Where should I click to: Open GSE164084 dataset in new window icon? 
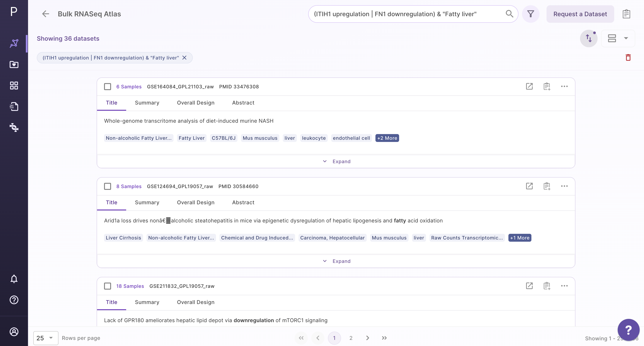point(529,86)
